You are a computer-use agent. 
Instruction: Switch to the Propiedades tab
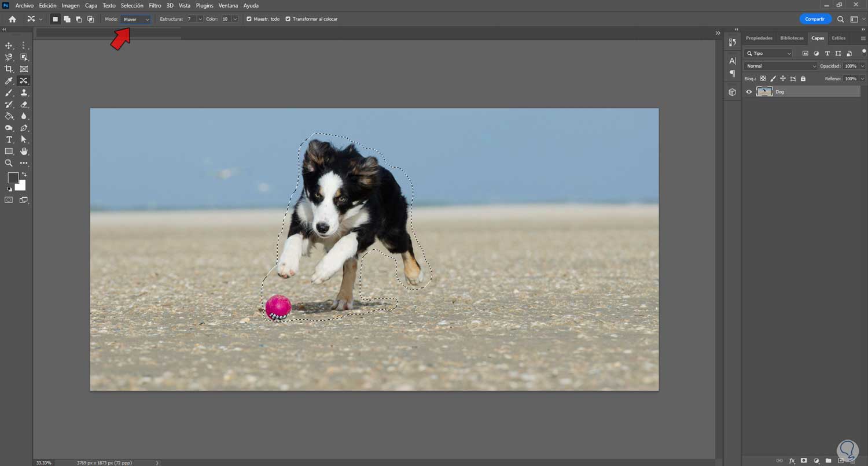759,38
